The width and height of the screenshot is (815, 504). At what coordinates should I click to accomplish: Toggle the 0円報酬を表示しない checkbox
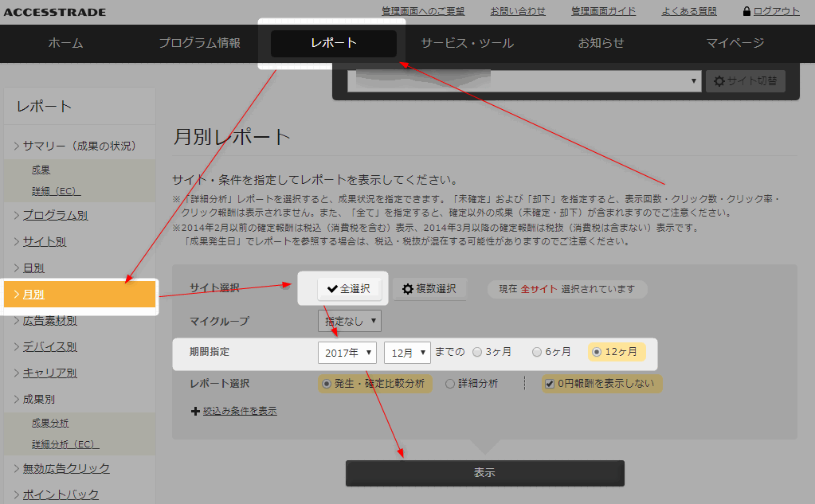point(549,384)
